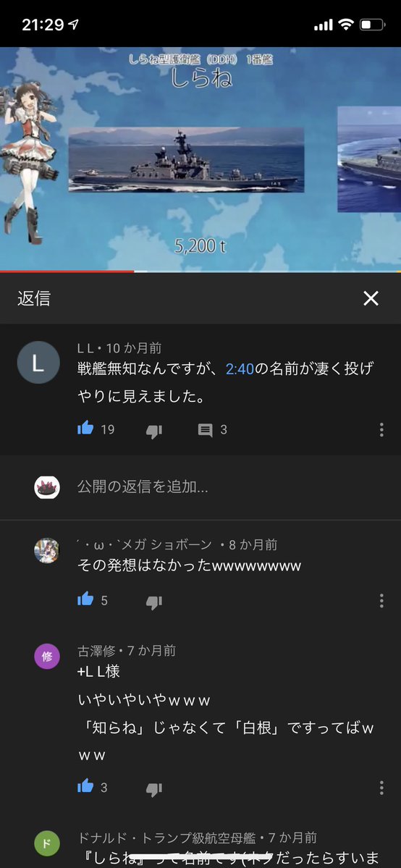Open メガ ショボーン's profile picture
The height and width of the screenshot is (868, 401).
[x=47, y=551]
